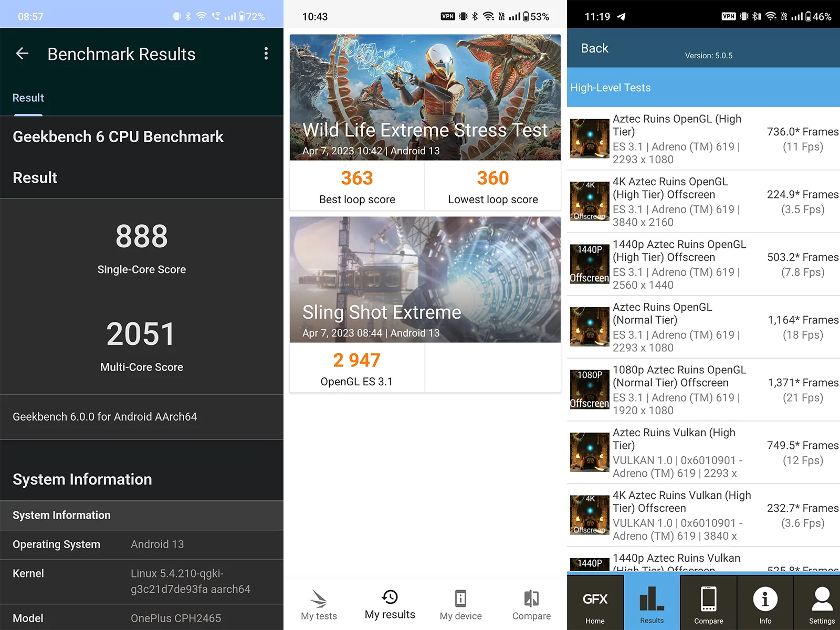Tap Back in GFXBench header
Screen dimensions: 840x630
[594, 48]
